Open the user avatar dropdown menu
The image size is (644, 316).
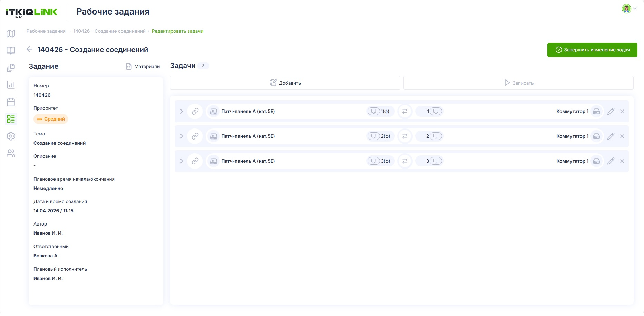coord(630,9)
